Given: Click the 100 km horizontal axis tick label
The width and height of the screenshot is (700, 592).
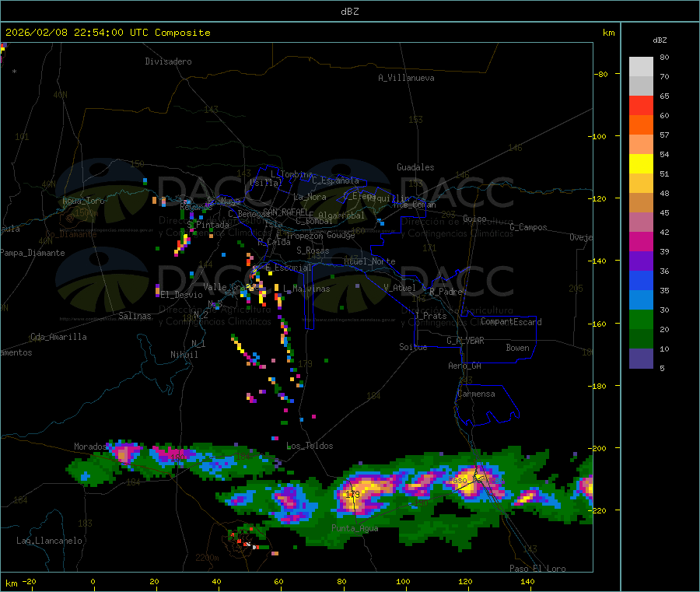Looking at the screenshot, I should (403, 581).
